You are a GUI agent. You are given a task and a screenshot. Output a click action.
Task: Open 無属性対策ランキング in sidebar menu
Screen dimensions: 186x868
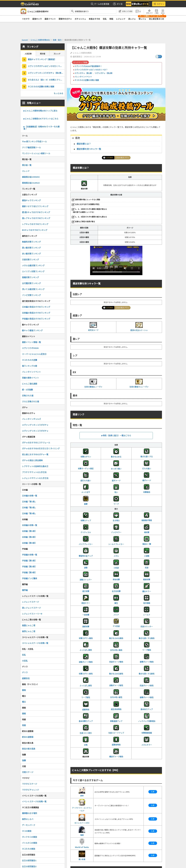(31, 242)
